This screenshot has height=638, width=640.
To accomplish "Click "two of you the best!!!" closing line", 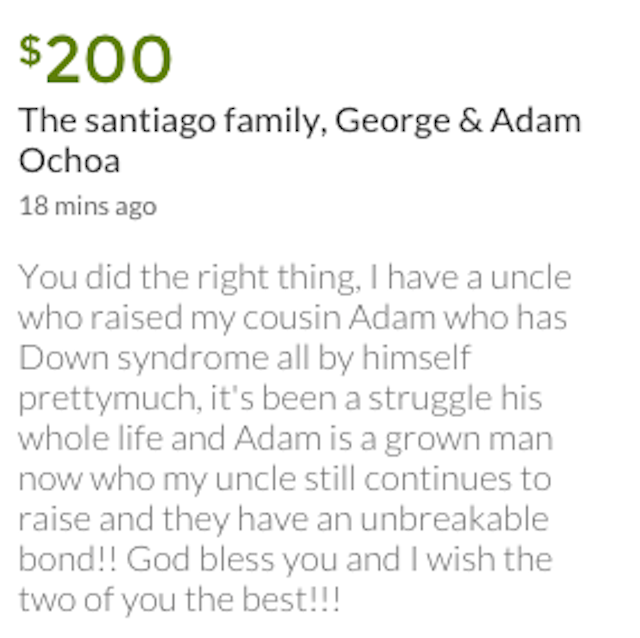I will pyautogui.click(x=180, y=601).
